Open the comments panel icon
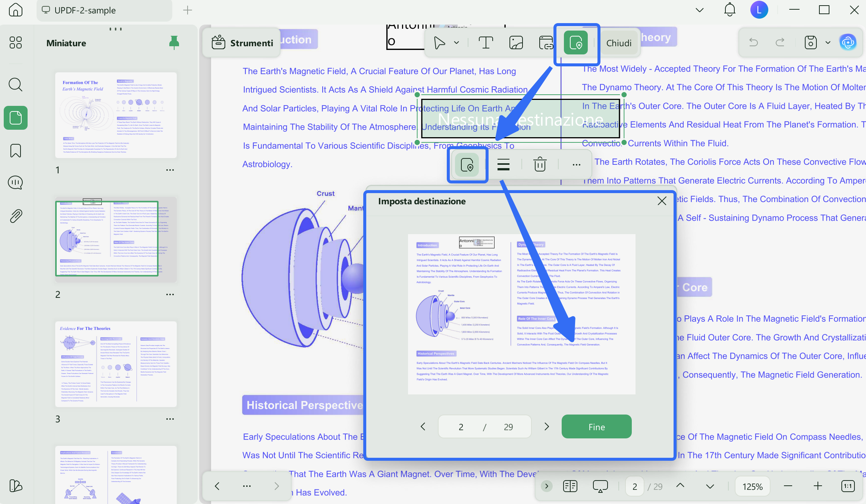This screenshot has height=504, width=866. (x=15, y=183)
